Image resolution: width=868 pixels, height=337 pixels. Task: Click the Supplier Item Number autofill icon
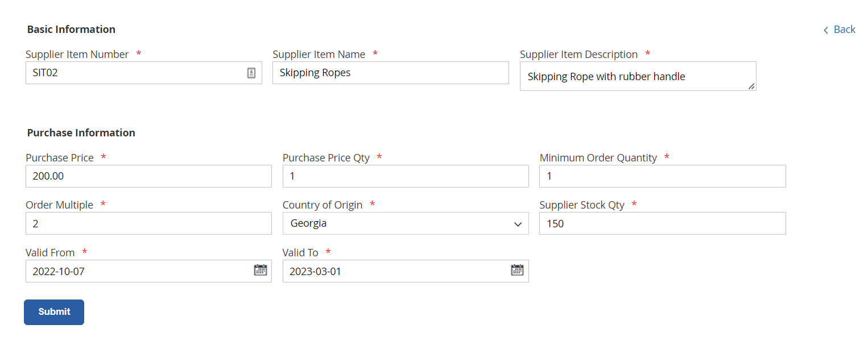251,73
